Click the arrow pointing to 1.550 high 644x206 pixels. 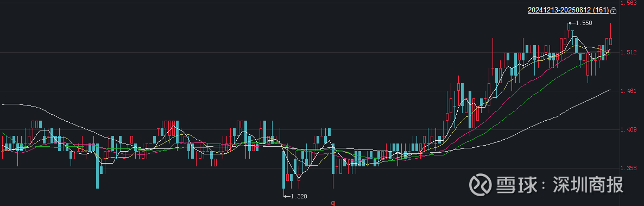pos(572,23)
